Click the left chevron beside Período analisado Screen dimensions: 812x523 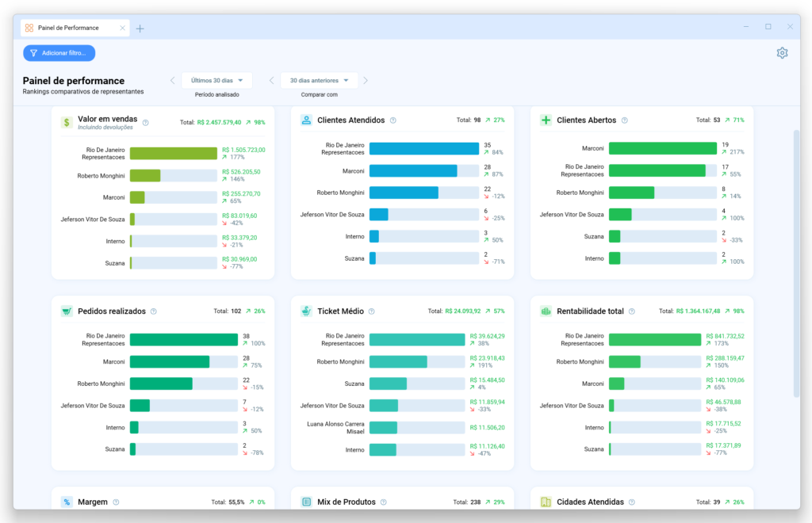(172, 80)
